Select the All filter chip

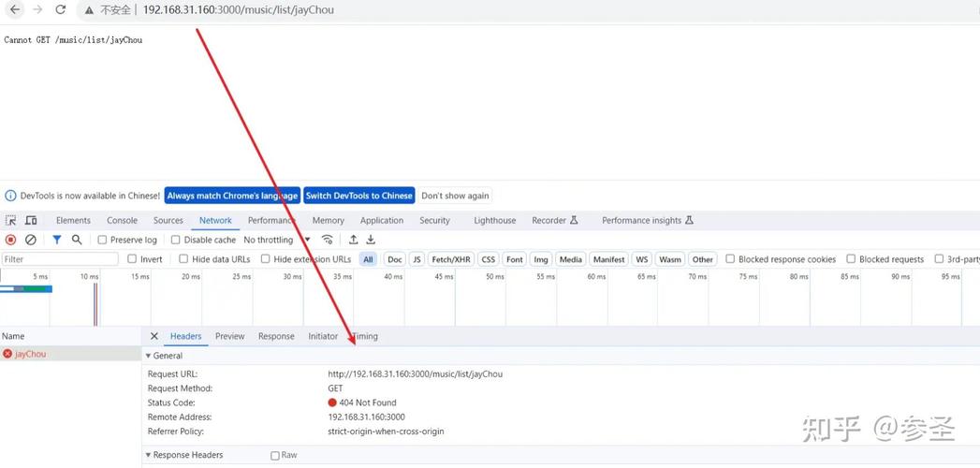[368, 259]
